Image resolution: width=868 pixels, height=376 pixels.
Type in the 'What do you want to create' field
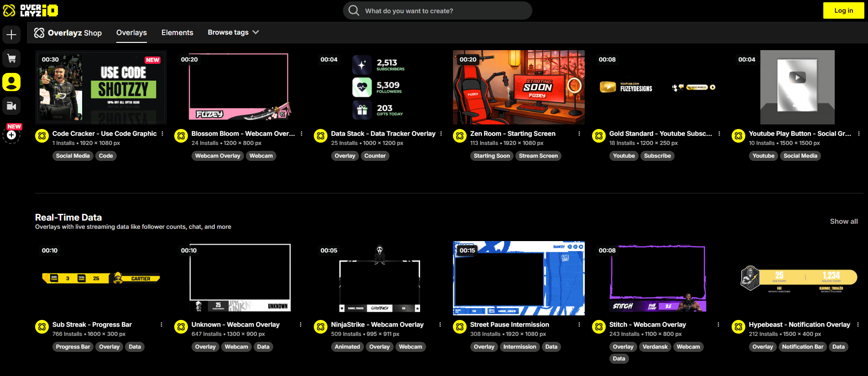[x=442, y=11]
